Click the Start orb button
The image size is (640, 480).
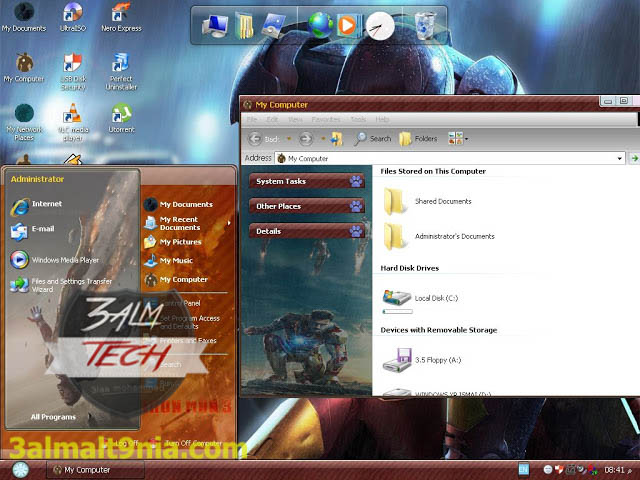click(x=20, y=470)
